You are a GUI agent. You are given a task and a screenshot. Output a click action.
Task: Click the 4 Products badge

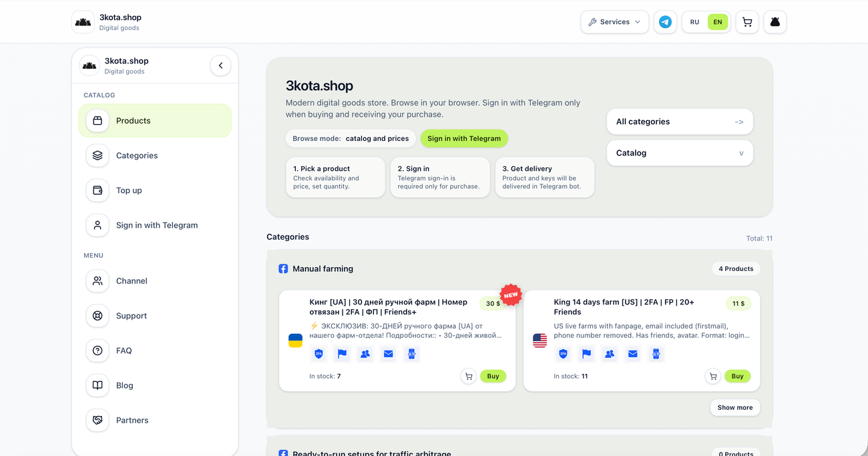736,268
